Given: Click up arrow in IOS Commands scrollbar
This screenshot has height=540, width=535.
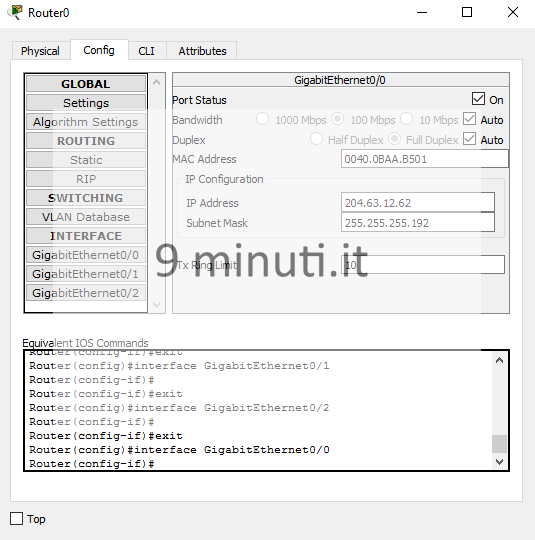Looking at the screenshot, I should click(499, 361).
